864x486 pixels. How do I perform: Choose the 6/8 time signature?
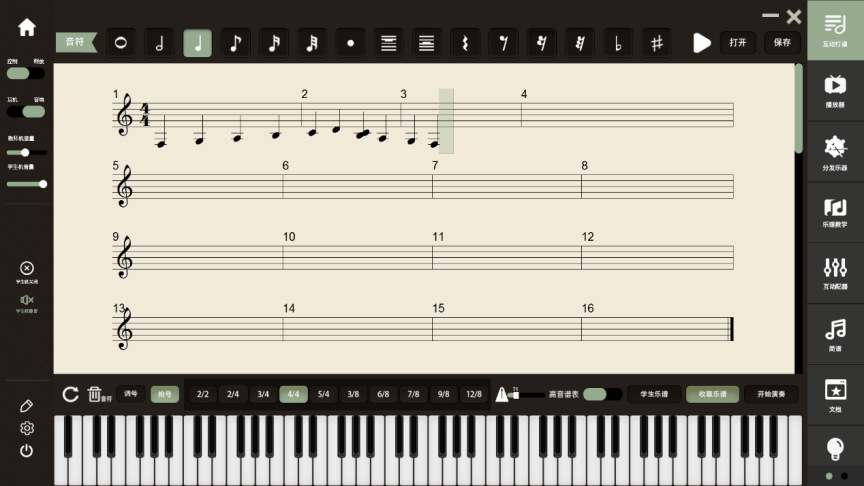pyautogui.click(x=383, y=394)
